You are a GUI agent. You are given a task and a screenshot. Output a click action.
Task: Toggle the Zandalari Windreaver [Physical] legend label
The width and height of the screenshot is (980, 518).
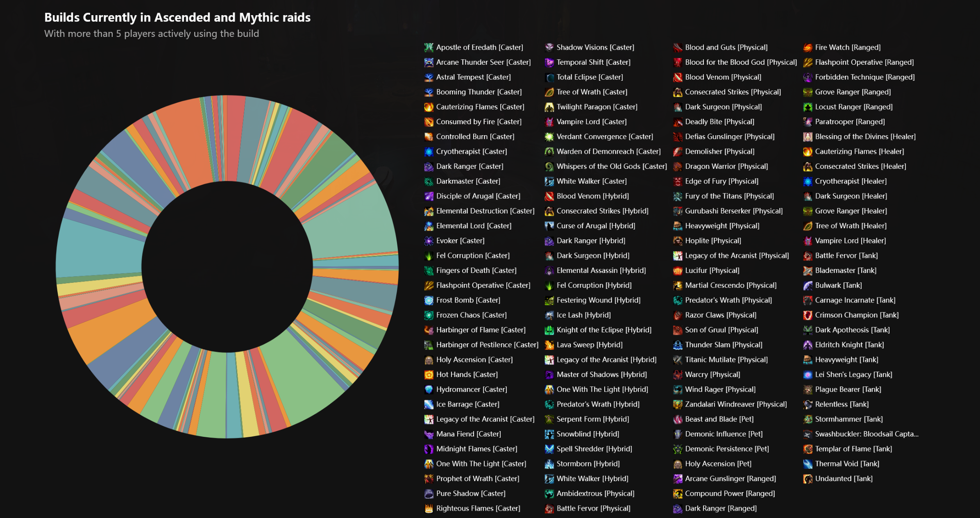(x=736, y=404)
